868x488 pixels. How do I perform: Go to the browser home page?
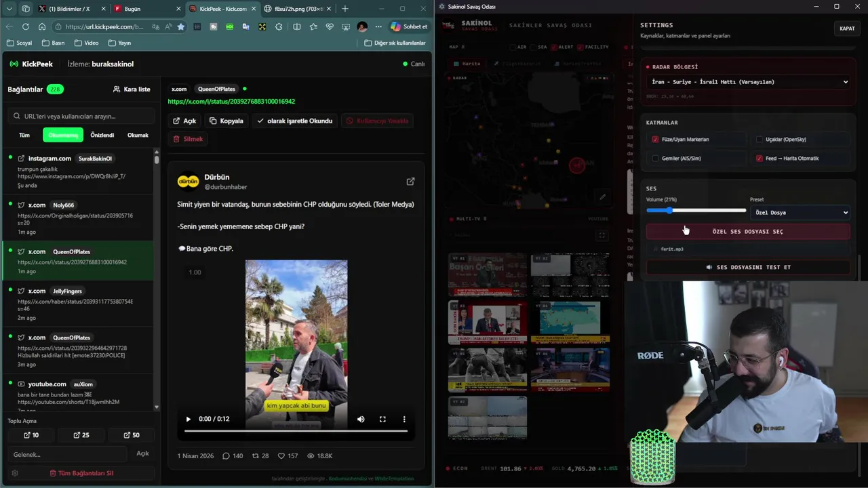(42, 26)
